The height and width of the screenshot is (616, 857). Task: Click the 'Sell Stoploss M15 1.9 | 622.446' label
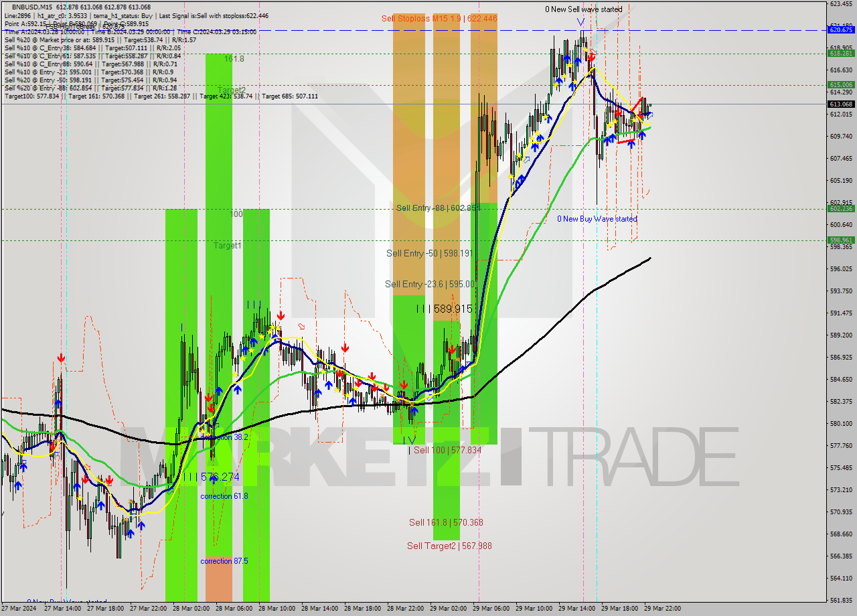coord(439,19)
